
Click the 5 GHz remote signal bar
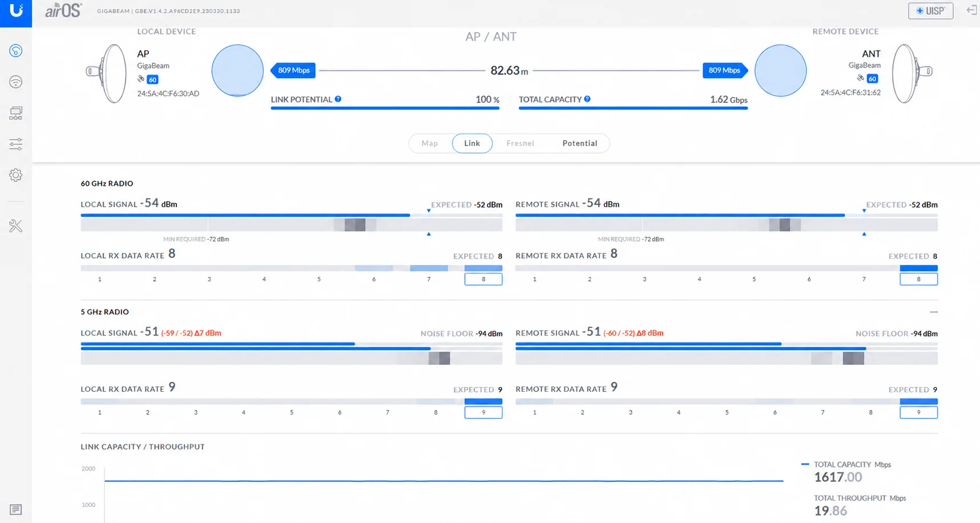pos(727,346)
